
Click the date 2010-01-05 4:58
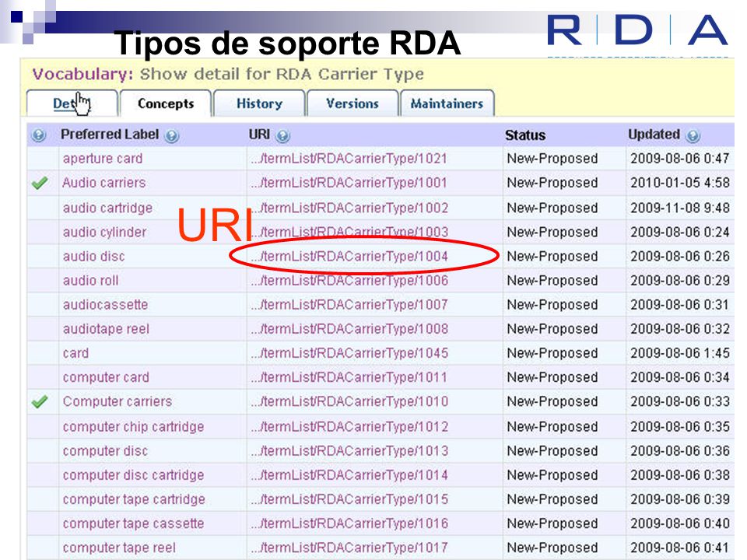pyautogui.click(x=680, y=183)
